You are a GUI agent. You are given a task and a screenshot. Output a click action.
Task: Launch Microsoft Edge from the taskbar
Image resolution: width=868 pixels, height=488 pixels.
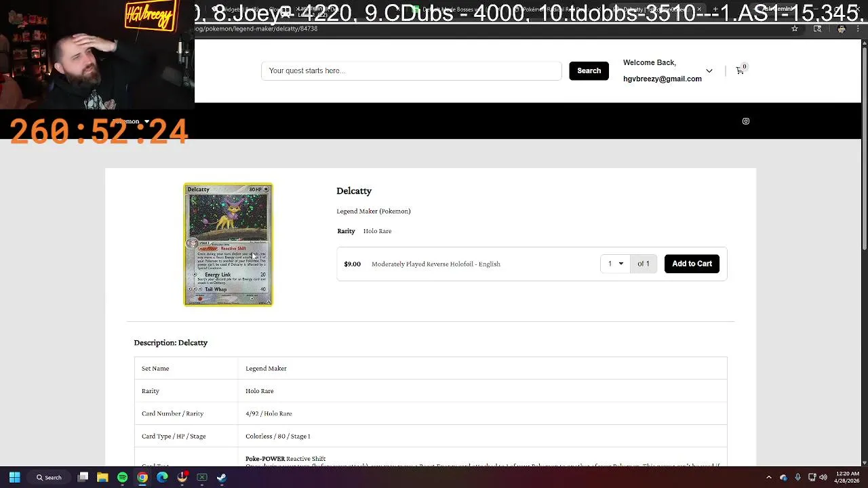coord(162,477)
